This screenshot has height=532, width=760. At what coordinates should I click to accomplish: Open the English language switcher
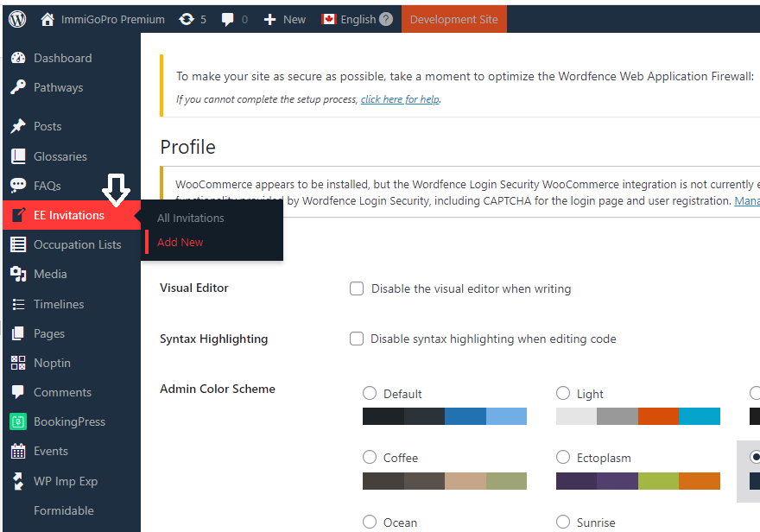point(357,19)
